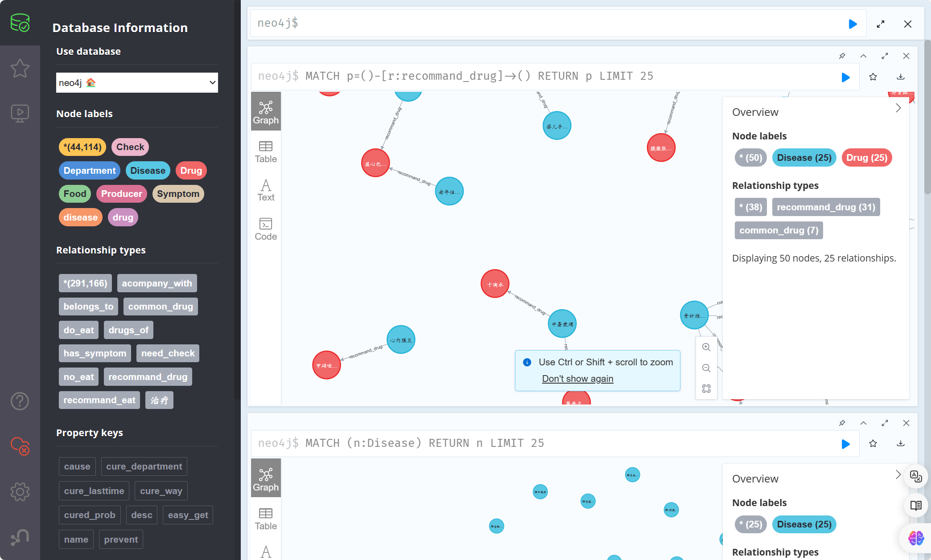Collapse the first Overview panel chevron

(898, 108)
